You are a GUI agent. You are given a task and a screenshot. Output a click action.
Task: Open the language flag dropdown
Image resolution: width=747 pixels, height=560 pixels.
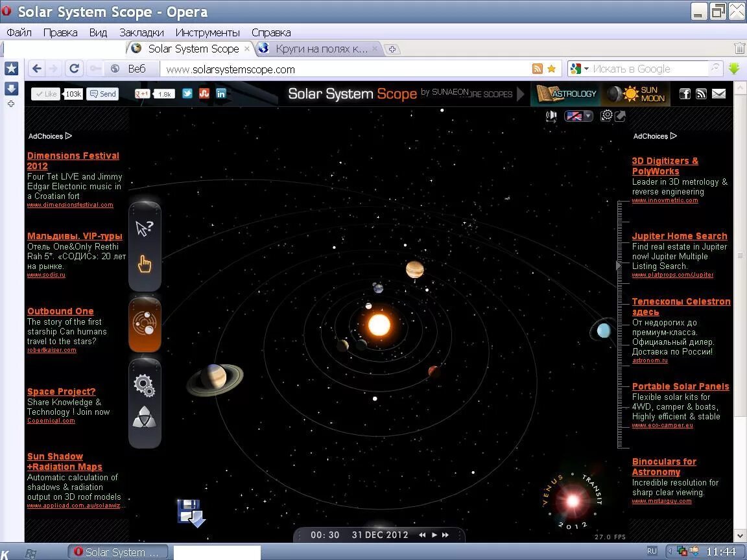[578, 116]
